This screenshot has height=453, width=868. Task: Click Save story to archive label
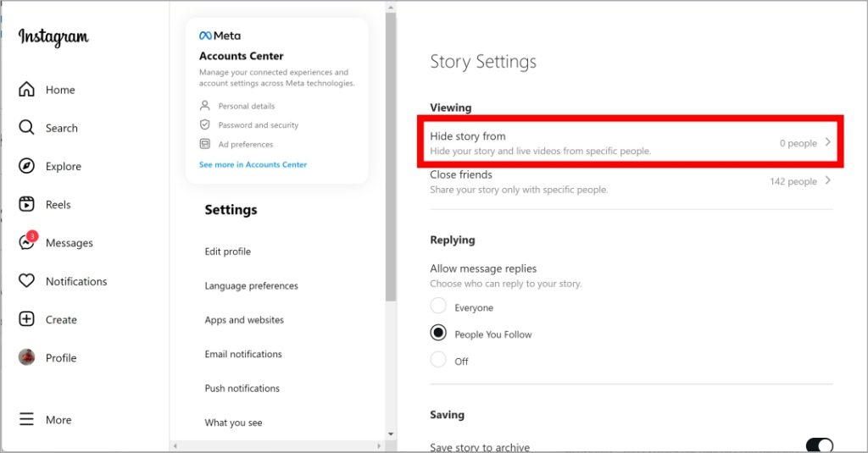click(480, 447)
